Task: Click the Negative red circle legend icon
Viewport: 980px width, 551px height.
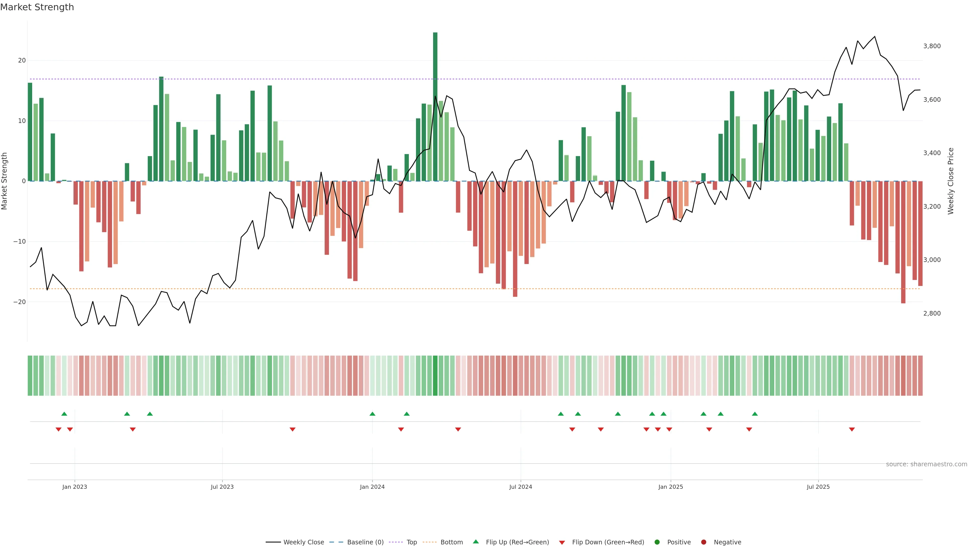Action: (703, 542)
